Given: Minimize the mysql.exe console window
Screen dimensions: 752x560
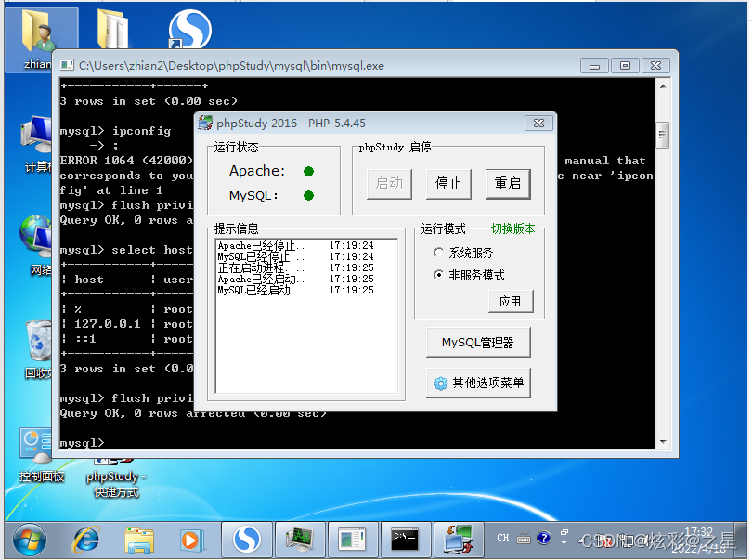Looking at the screenshot, I should 595,65.
